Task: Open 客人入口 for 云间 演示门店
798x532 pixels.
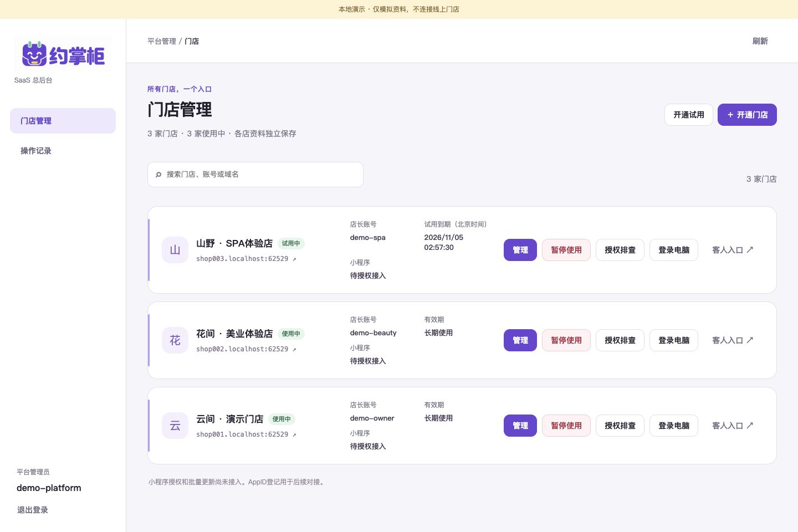Action: click(x=733, y=426)
